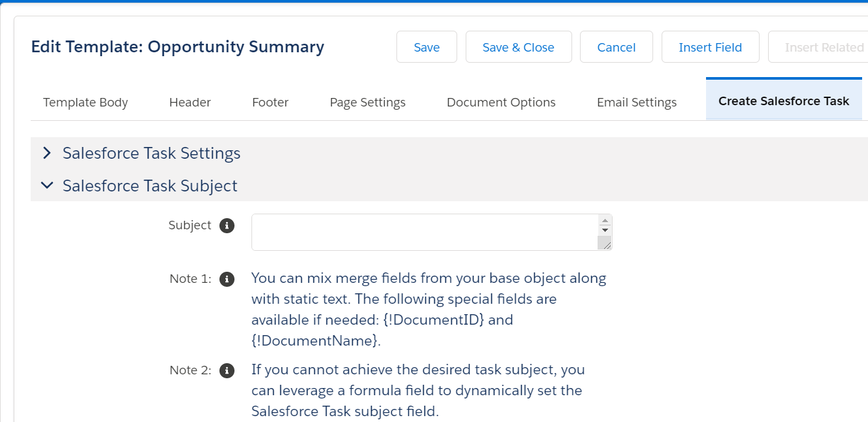This screenshot has width=868, height=422.
Task: Click the Save button
Action: pos(426,47)
